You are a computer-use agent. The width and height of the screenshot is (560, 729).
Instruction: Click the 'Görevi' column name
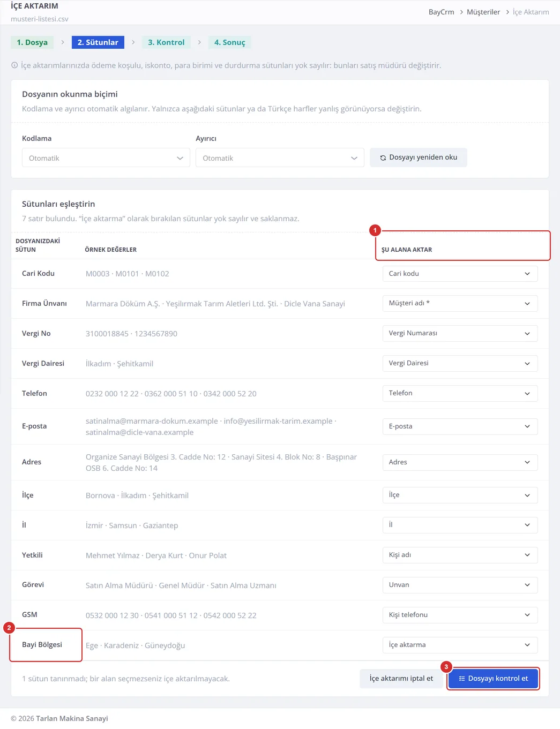pos(33,585)
